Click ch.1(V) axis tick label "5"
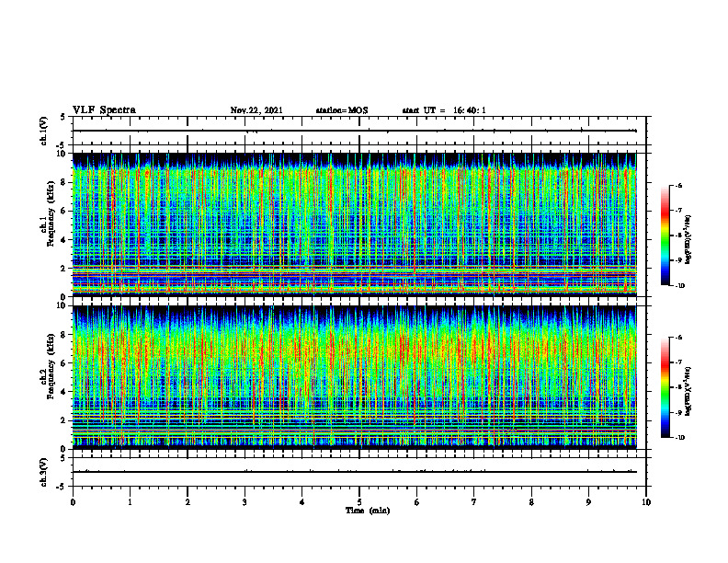 pos(63,117)
